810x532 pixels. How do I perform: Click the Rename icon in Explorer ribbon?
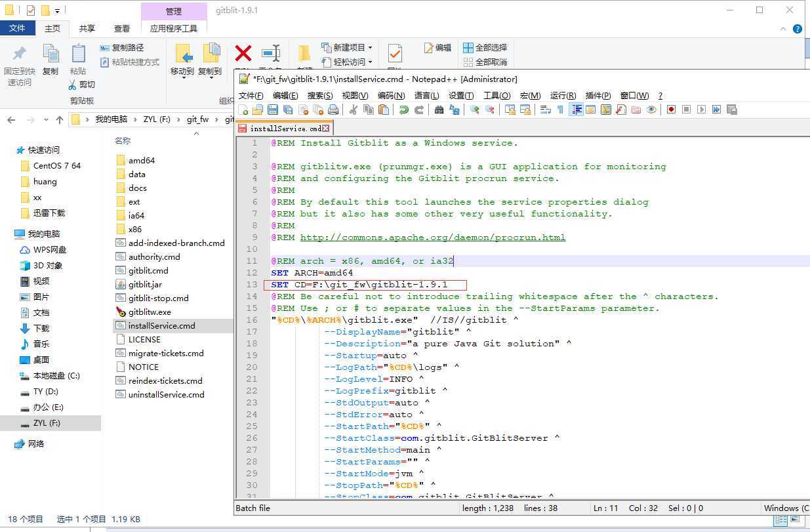click(x=270, y=54)
